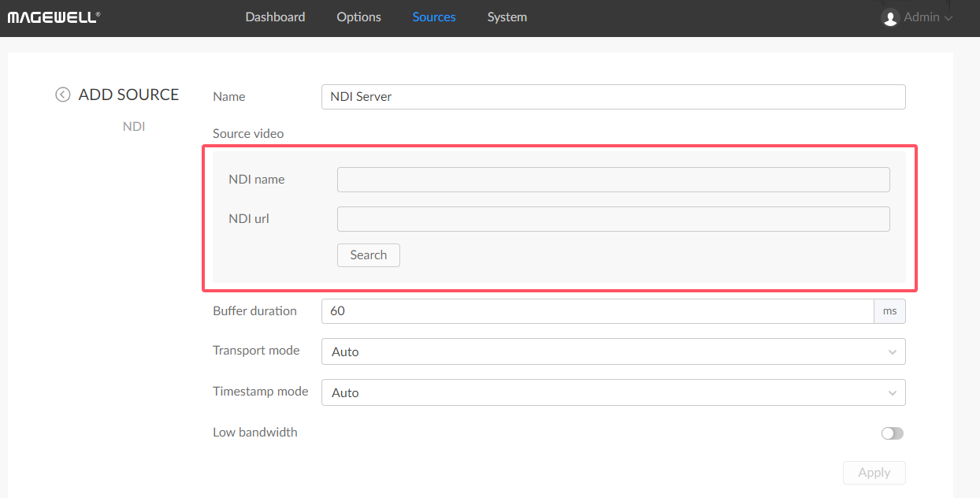Enable the Low bandwidth toggle
This screenshot has height=498, width=980.
(892, 433)
